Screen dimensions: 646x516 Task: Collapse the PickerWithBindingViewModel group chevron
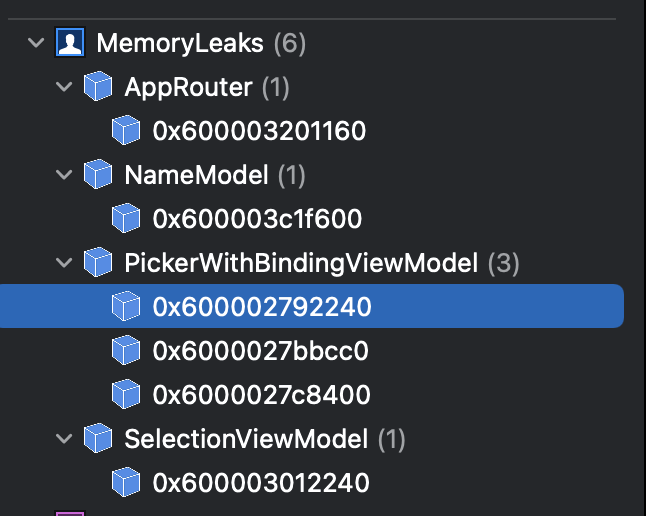click(x=65, y=263)
